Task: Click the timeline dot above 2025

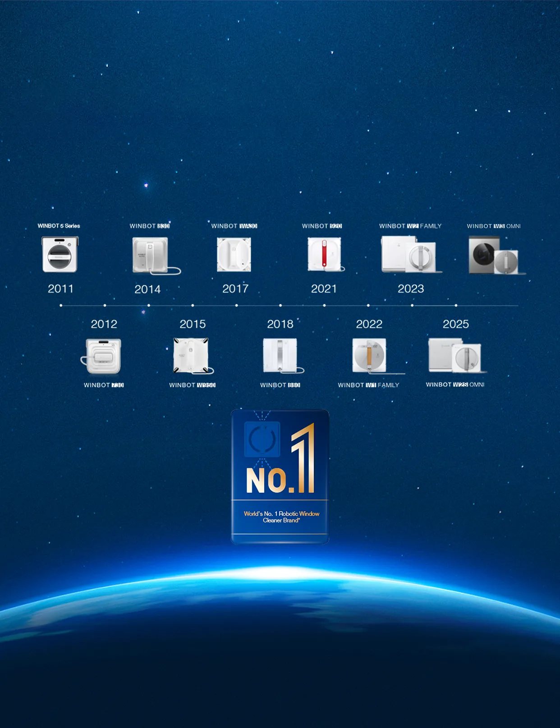Action: tap(456, 306)
